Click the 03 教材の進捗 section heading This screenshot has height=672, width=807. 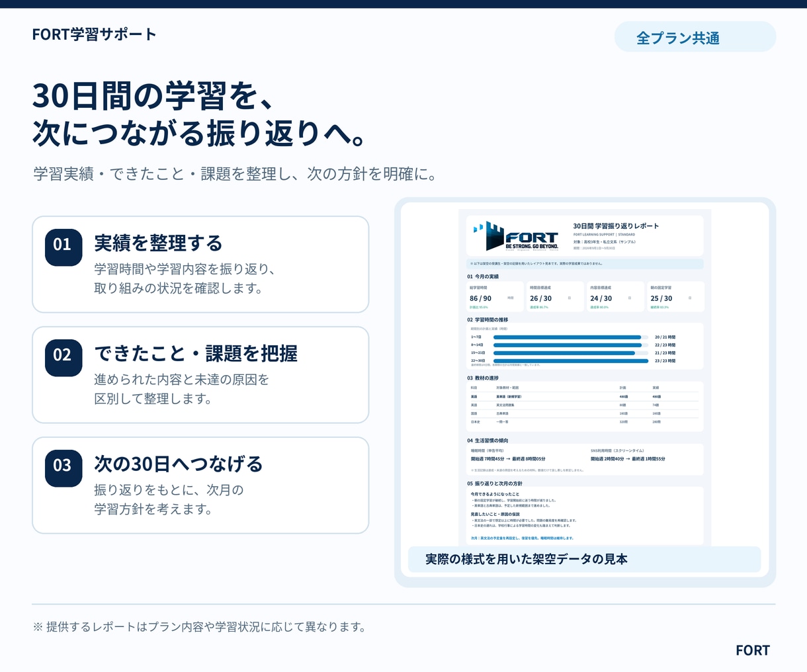[x=483, y=378]
